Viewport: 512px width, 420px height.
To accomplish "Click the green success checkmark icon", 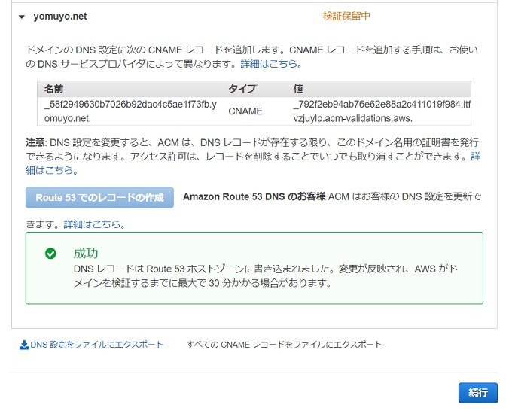I will [50, 253].
